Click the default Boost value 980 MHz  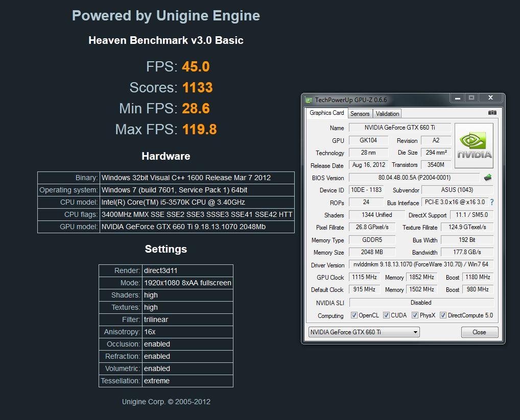(478, 289)
